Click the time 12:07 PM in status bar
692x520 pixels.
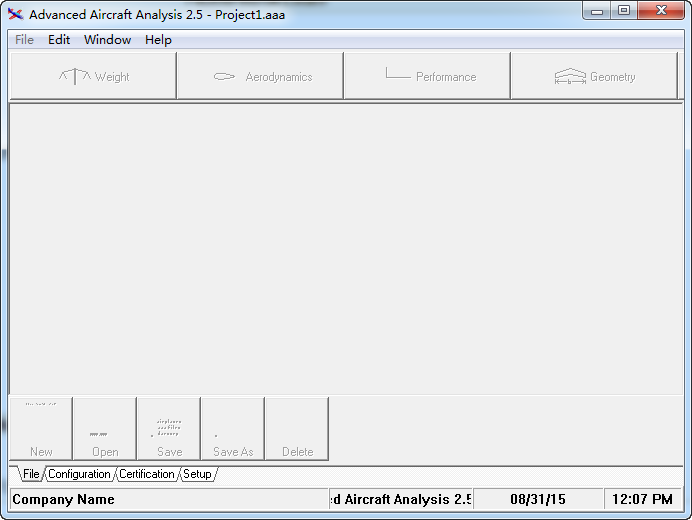click(642, 499)
